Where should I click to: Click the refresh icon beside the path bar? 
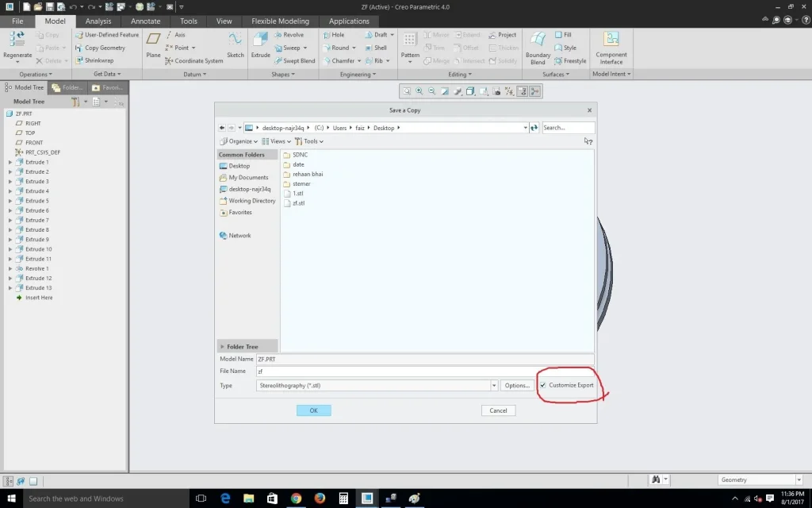[x=534, y=128]
